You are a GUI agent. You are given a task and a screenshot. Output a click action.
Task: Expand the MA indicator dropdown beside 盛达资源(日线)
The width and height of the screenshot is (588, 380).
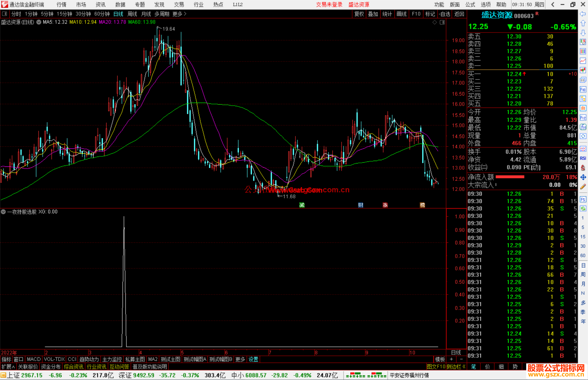click(x=39, y=22)
